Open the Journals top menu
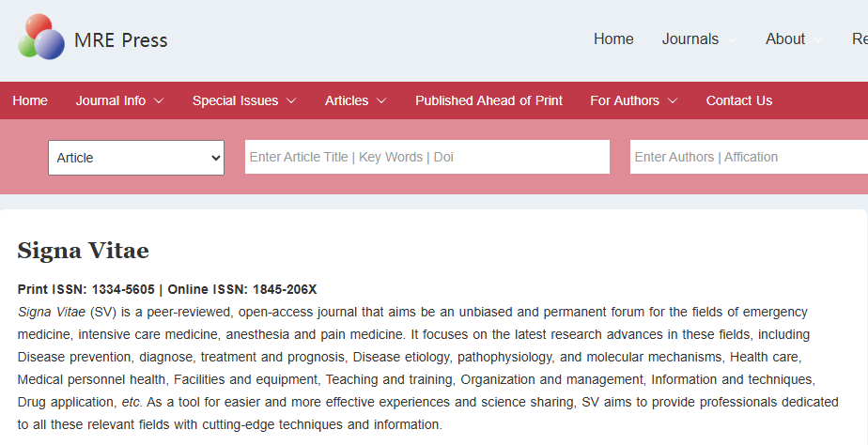Screen dimensions: 868x445 690,39
